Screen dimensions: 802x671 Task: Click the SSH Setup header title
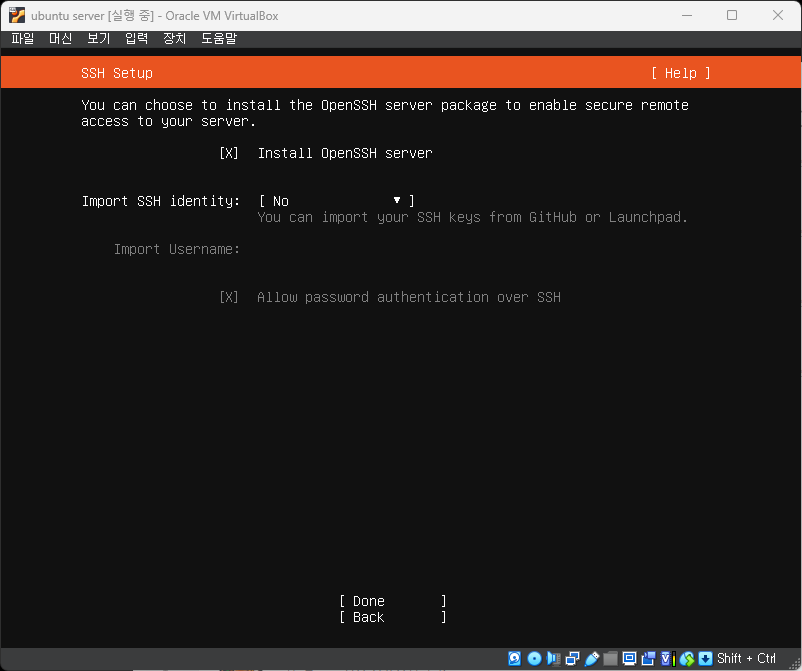pyautogui.click(x=117, y=73)
